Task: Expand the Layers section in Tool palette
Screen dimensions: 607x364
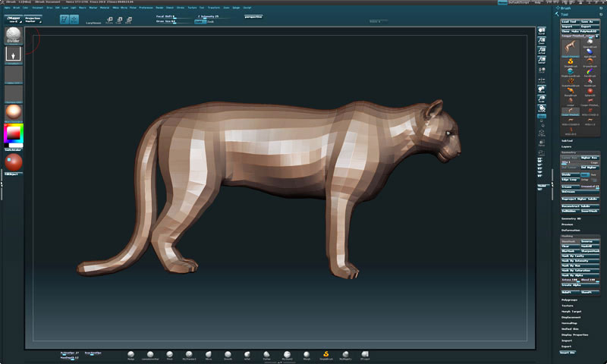Action: (x=566, y=146)
